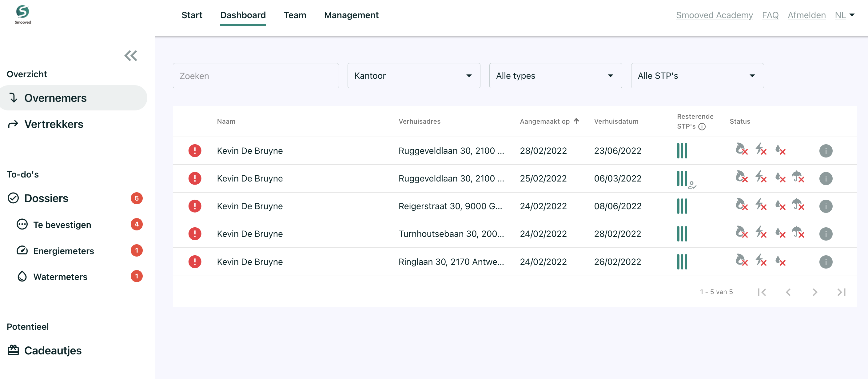Click red alert icon for 28/02/2022 row
Screen dimensions: 868x379
(195, 151)
